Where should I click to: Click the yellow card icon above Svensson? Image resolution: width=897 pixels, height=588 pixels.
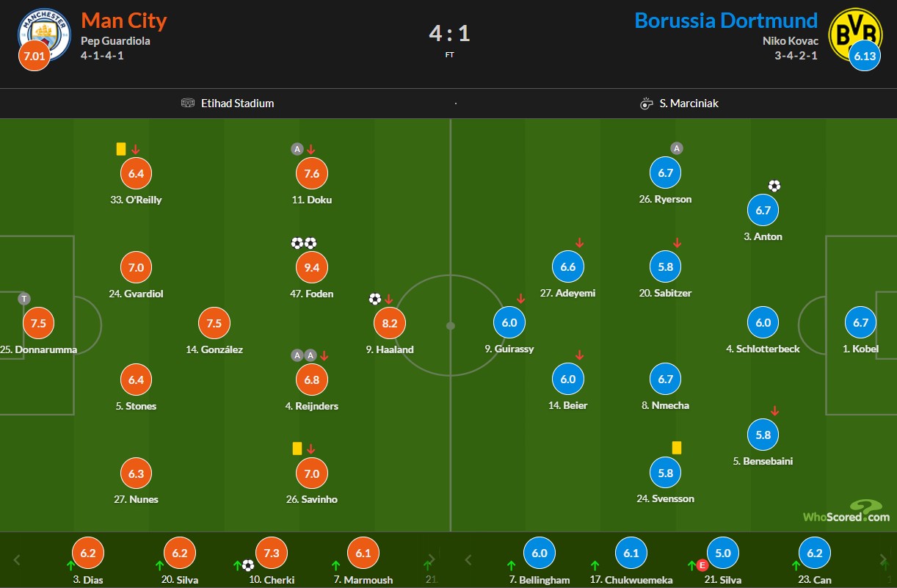[677, 447]
